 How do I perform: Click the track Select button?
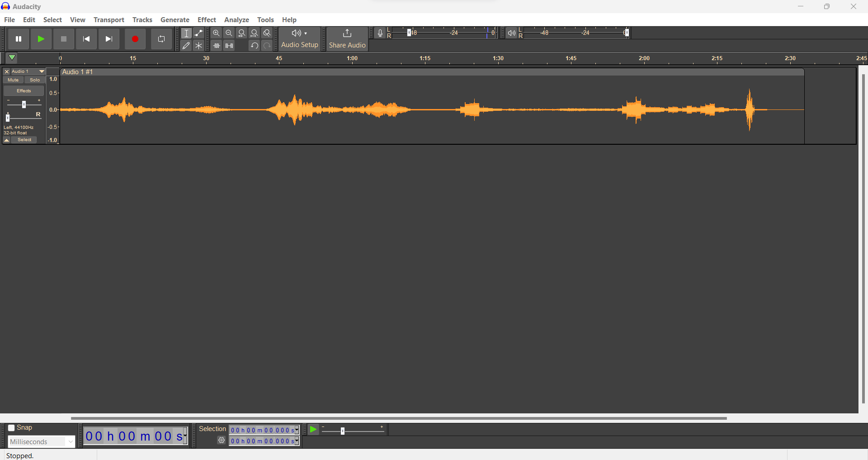(x=24, y=140)
